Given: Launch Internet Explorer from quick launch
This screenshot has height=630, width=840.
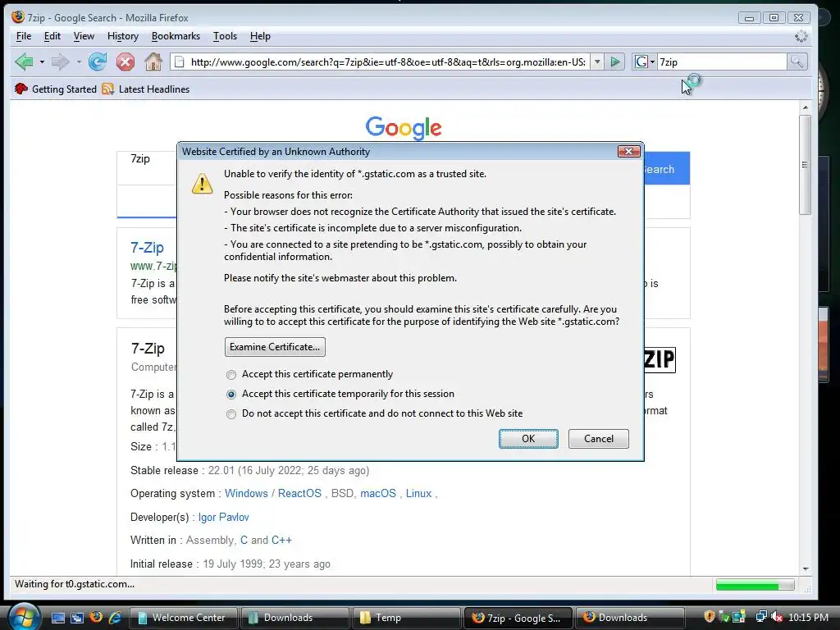Looking at the screenshot, I should point(115,618).
